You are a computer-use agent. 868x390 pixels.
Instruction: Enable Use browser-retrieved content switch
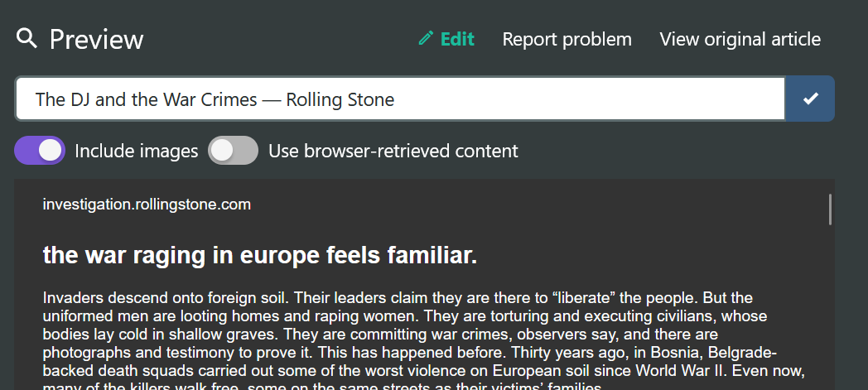coord(233,151)
